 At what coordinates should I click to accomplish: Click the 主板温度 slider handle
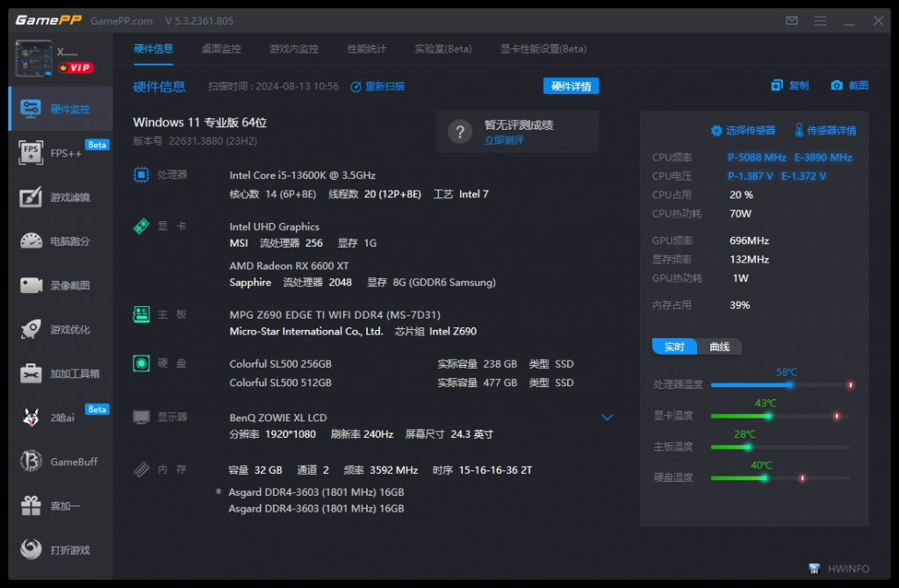tap(748, 447)
